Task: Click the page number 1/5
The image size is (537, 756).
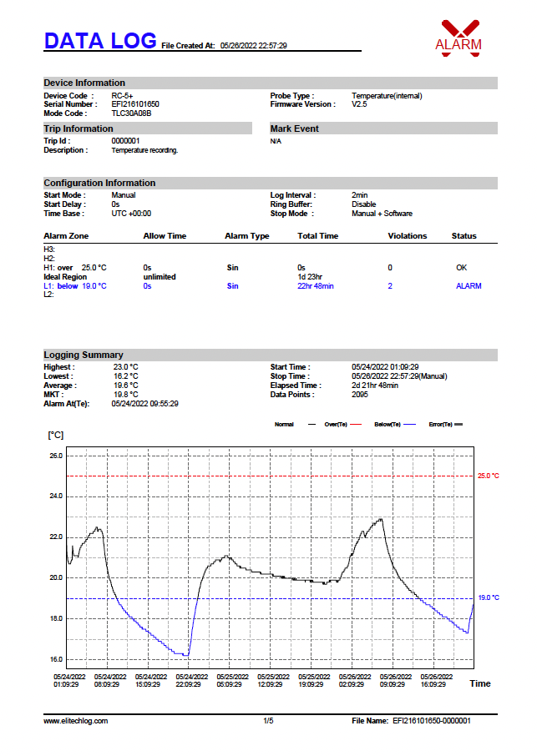Action: click(268, 721)
